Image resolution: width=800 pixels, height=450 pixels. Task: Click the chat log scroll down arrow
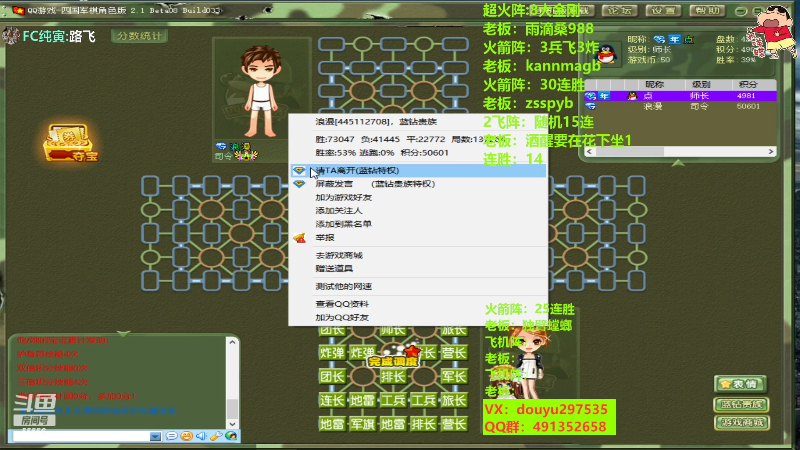tap(232, 423)
